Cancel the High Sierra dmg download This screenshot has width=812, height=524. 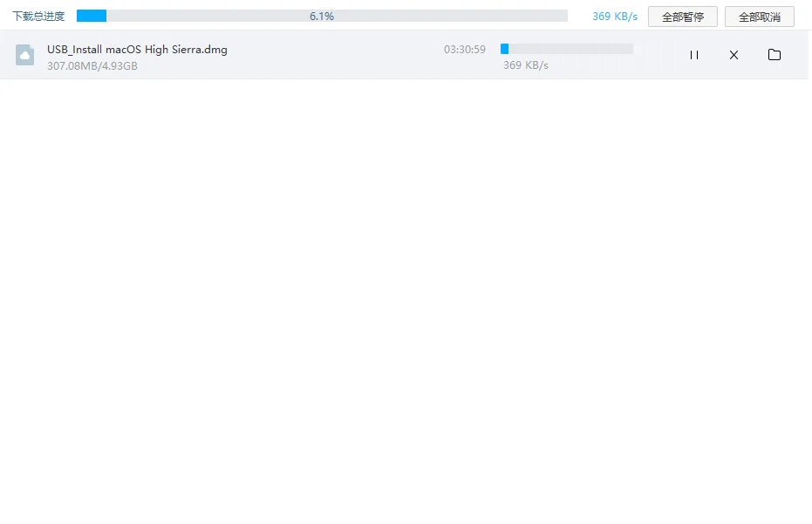(x=734, y=55)
